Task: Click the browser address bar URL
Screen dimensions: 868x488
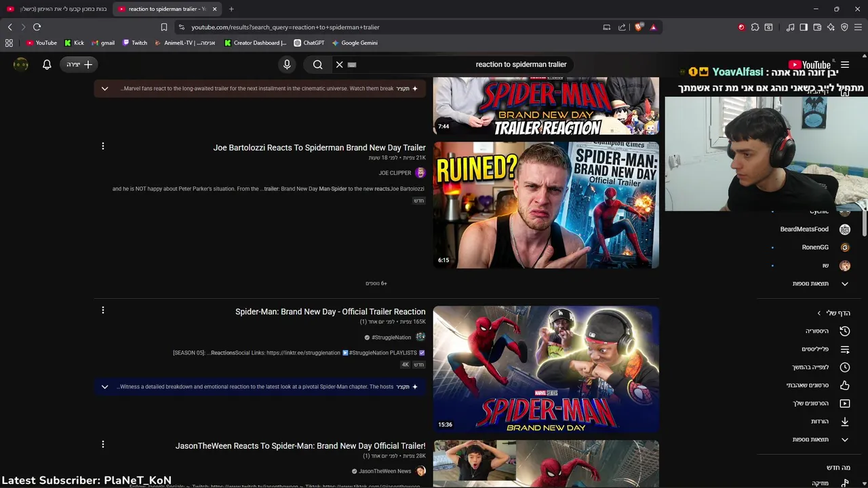Action: (285, 27)
